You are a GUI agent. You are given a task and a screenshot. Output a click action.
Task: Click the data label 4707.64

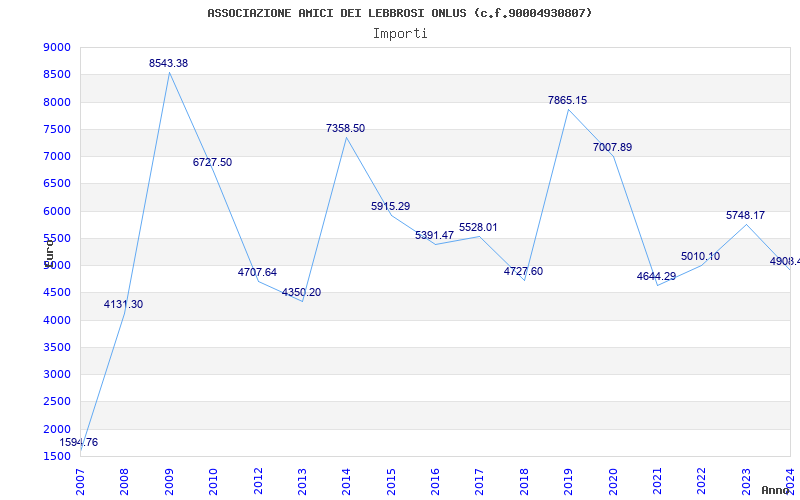pos(257,272)
